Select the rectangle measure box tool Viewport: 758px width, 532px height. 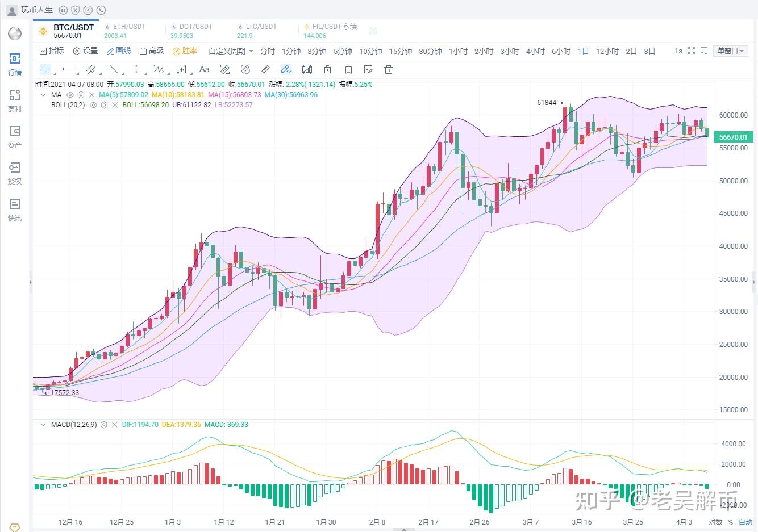coord(182,69)
